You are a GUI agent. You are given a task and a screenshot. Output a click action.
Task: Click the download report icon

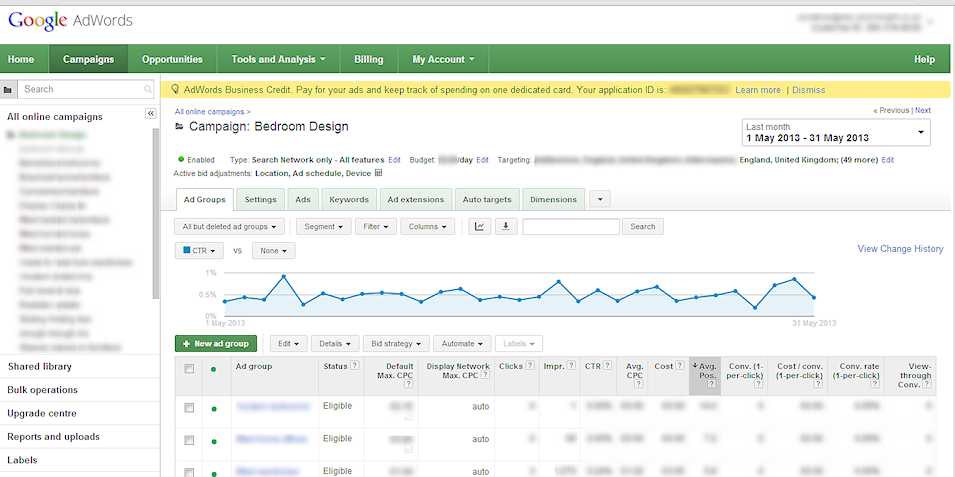[x=507, y=227]
